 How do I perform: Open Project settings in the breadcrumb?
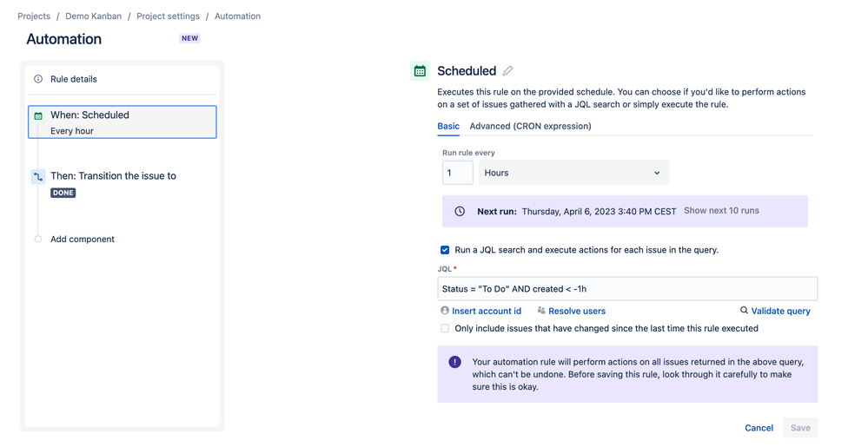[169, 16]
